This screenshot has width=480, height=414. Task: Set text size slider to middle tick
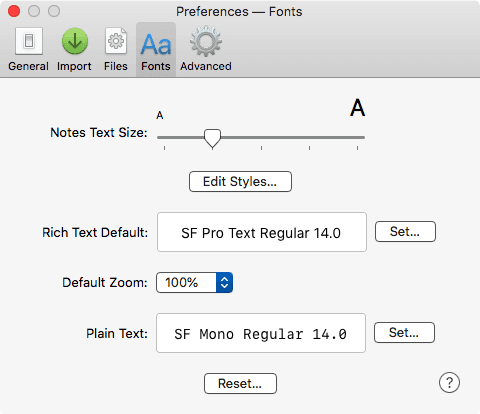261,137
